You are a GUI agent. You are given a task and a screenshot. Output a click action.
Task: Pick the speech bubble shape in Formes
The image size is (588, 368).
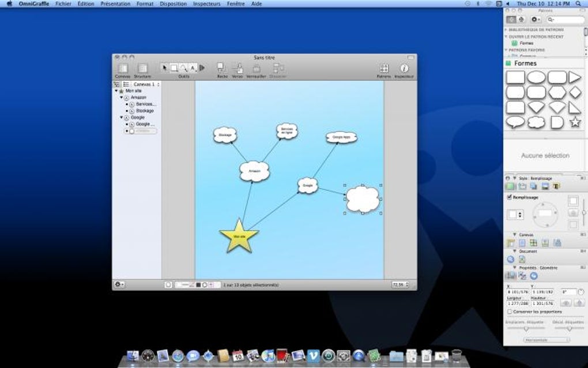coord(515,122)
